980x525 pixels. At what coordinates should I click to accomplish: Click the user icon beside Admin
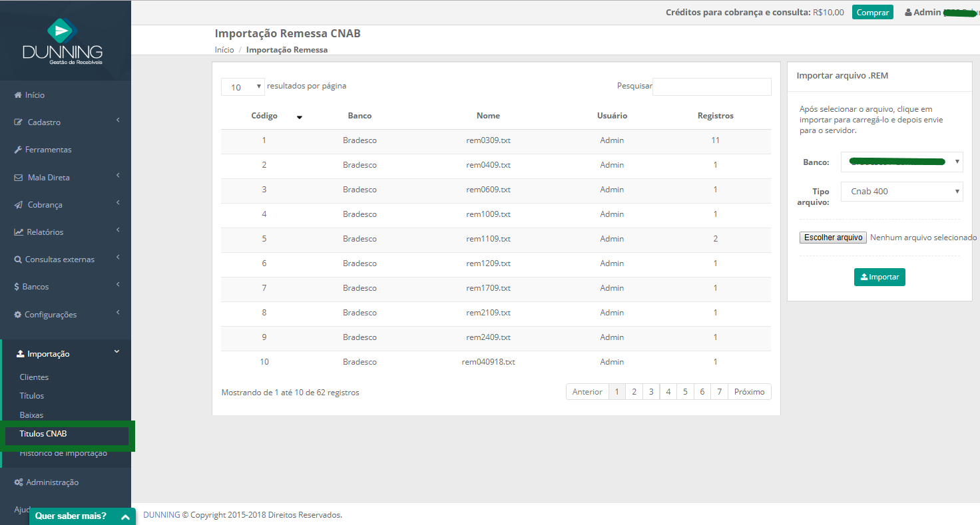click(908, 13)
